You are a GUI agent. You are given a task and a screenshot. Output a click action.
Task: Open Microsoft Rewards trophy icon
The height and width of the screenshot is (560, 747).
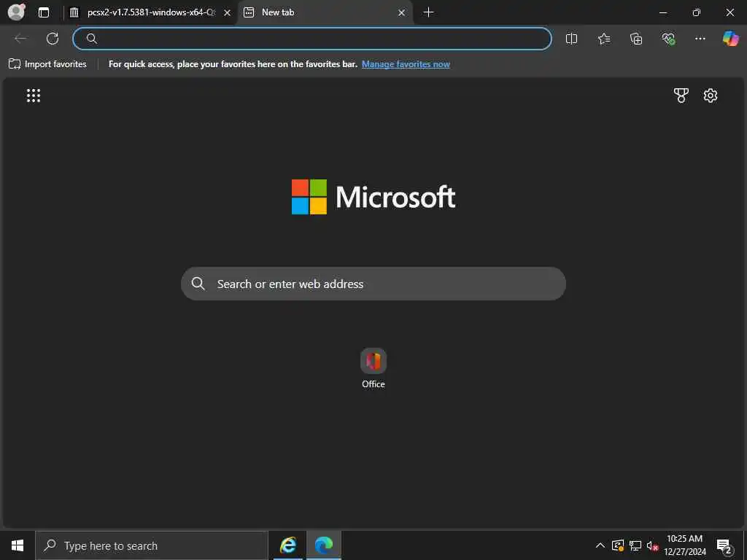click(681, 96)
